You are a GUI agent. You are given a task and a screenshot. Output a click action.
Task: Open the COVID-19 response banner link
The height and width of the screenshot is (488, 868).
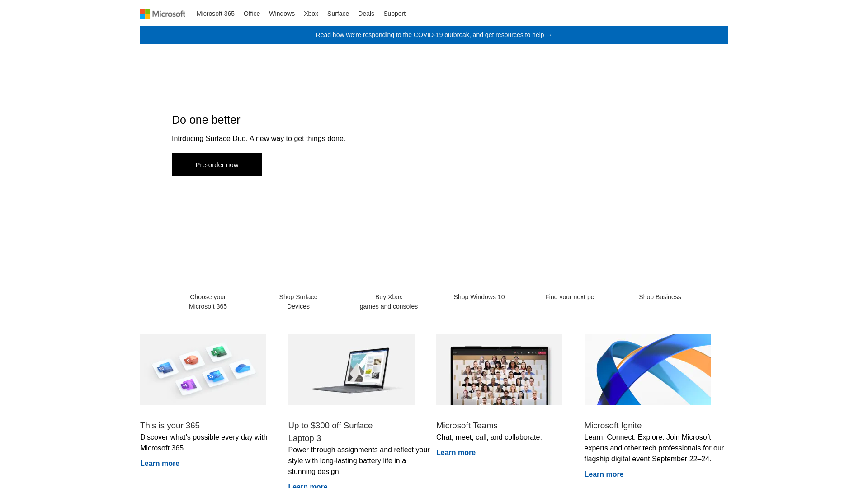point(434,35)
